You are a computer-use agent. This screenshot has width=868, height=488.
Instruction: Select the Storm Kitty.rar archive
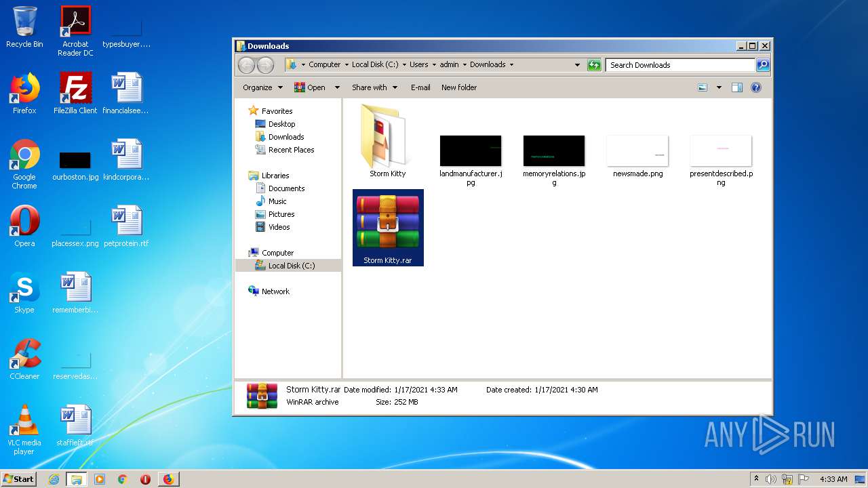coord(388,228)
